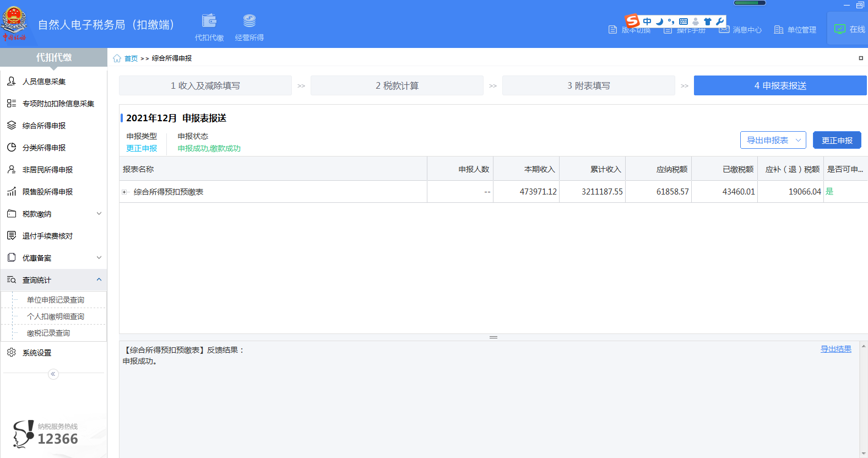Click the 更正申报 button
This screenshot has height=458, width=868.
[x=837, y=141]
